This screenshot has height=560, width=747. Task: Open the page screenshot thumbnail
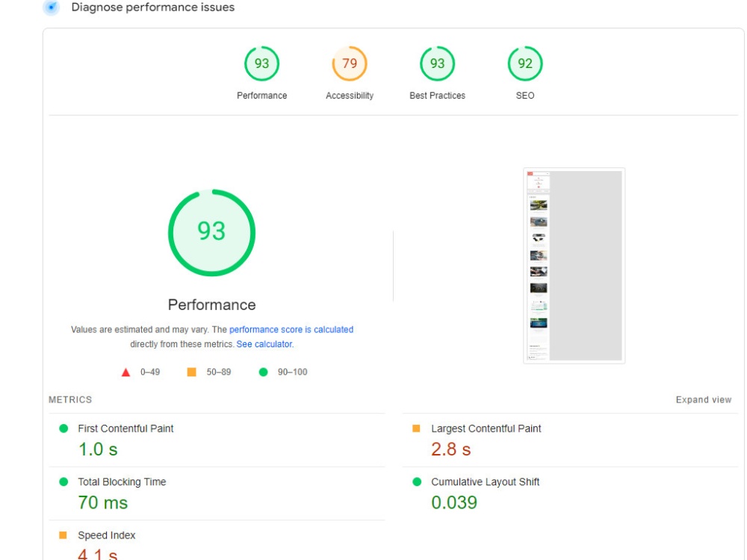click(574, 266)
